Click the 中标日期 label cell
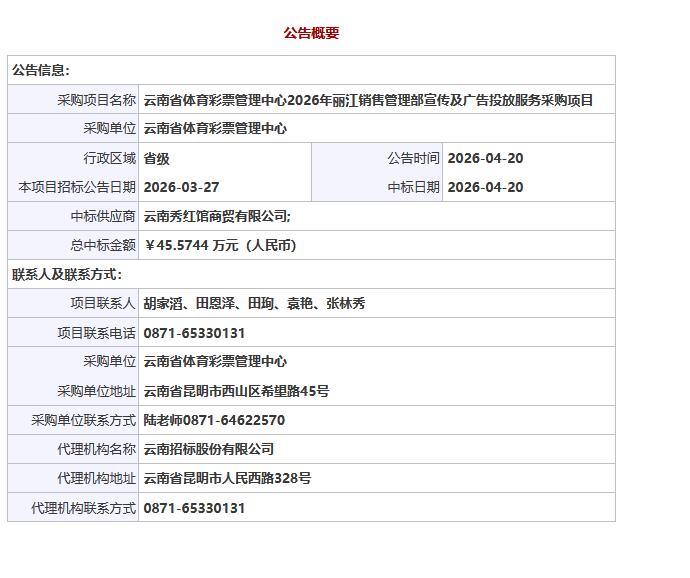 413,187
